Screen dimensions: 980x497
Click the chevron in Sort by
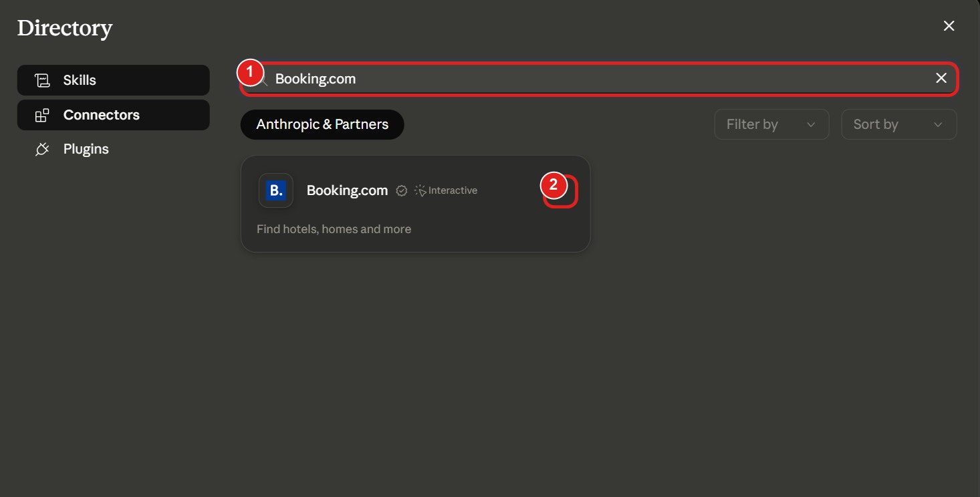coord(938,125)
